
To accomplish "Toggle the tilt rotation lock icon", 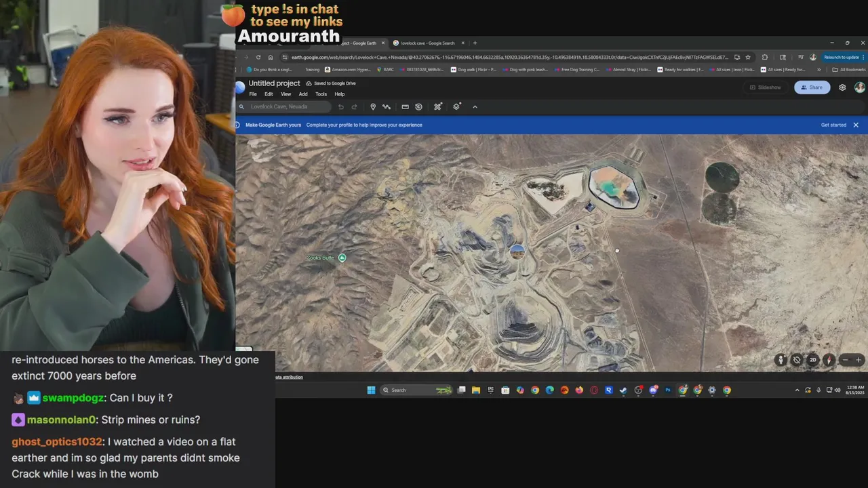I will [797, 360].
